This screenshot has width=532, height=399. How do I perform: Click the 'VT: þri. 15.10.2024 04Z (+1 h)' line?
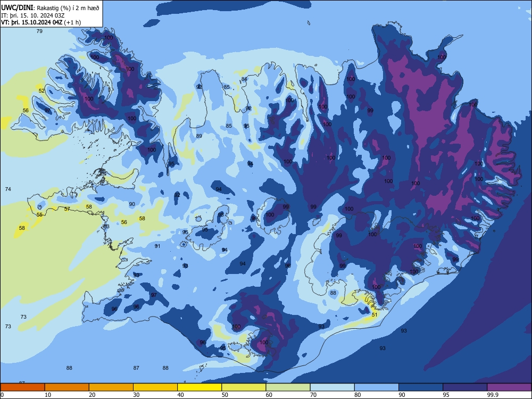(41, 22)
